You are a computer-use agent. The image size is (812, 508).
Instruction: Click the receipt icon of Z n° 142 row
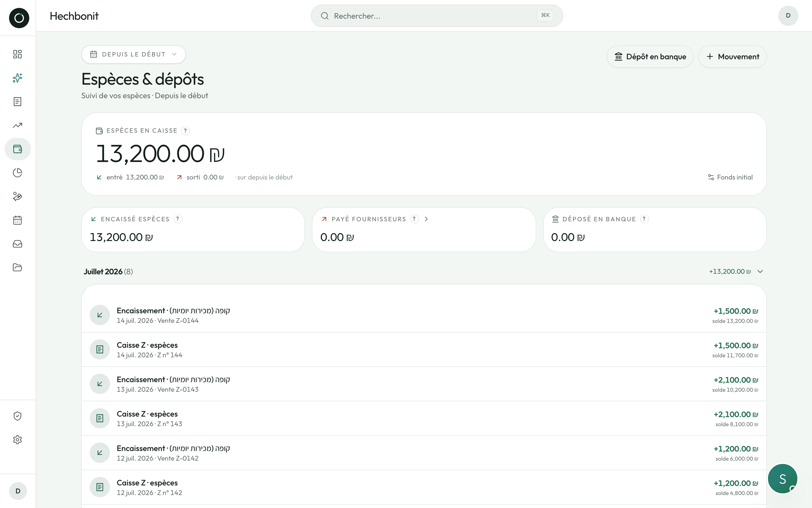(x=100, y=487)
